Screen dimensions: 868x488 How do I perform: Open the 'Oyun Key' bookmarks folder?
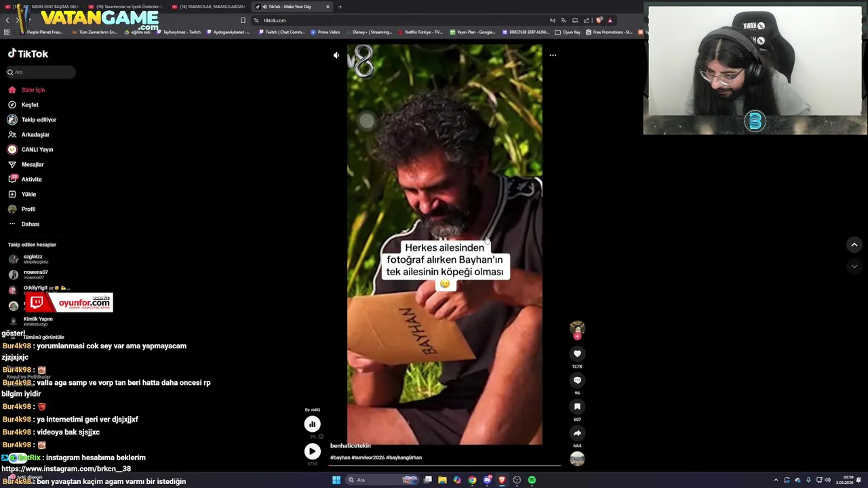568,32
